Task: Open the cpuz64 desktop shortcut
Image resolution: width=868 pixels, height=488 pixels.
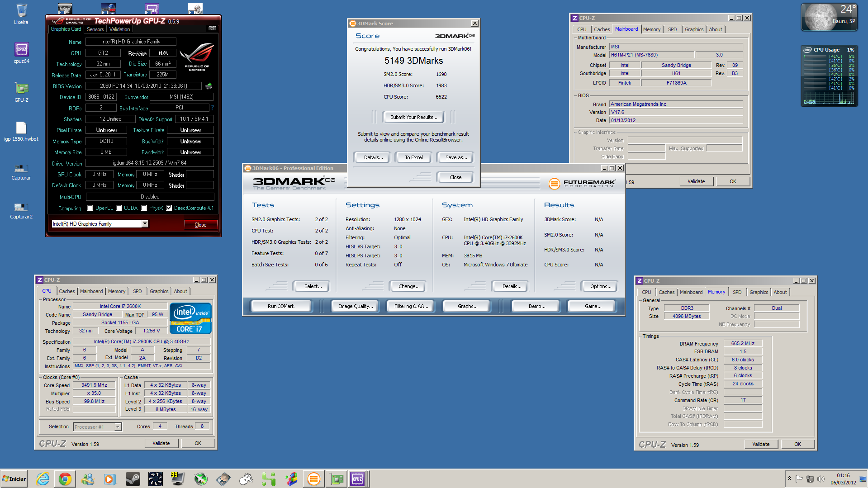Action: click(x=21, y=53)
